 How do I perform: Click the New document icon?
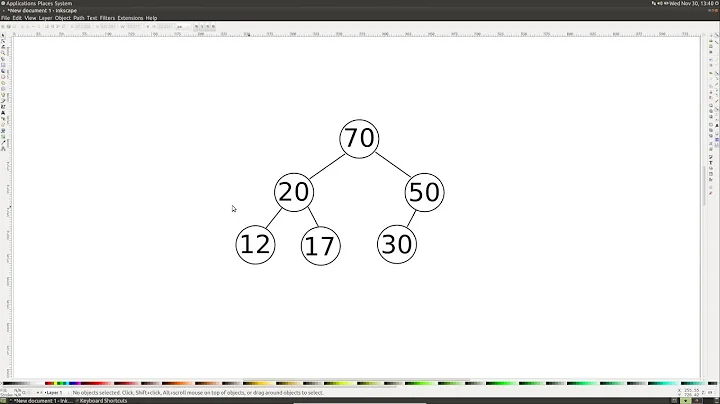click(x=711, y=35)
